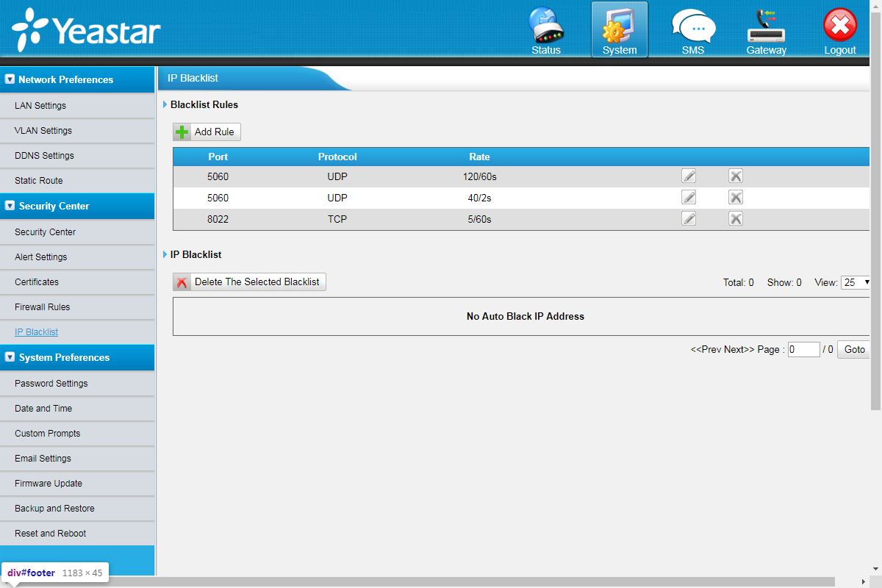Click the Next>> pagination link
Viewport: 882px width, 588px height.
tap(739, 350)
